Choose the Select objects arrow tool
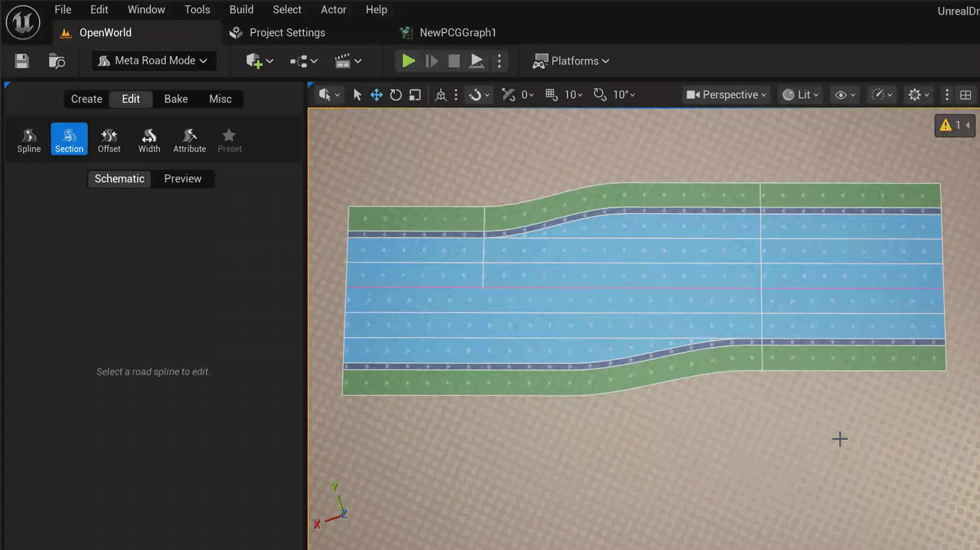The height and width of the screenshot is (550, 980). coord(357,95)
